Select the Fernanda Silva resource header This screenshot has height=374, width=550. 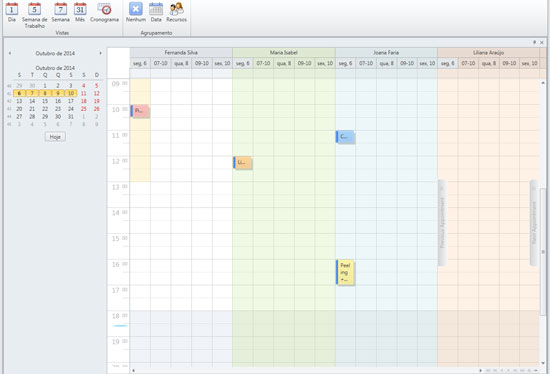[x=181, y=53]
